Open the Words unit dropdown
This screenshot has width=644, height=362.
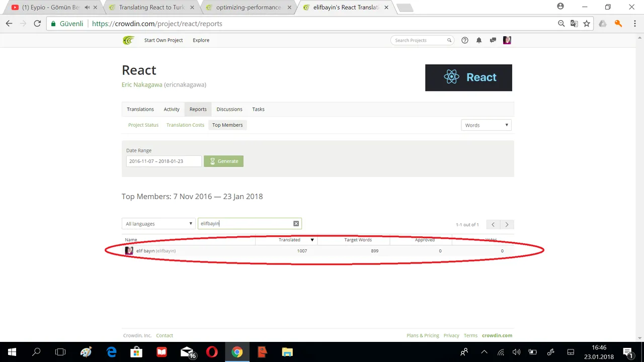[486, 125]
